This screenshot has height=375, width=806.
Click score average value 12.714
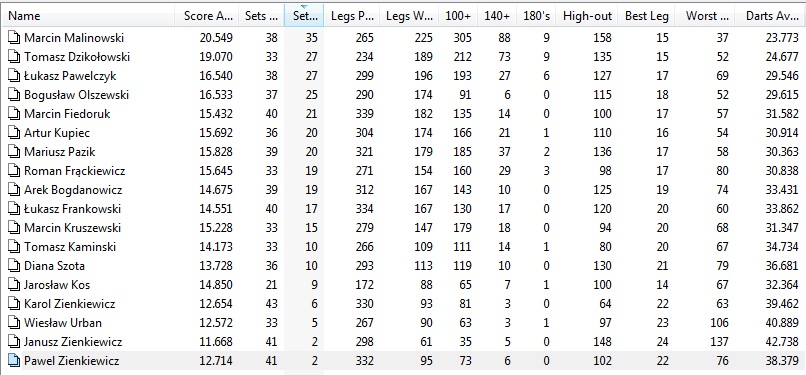(x=216, y=361)
